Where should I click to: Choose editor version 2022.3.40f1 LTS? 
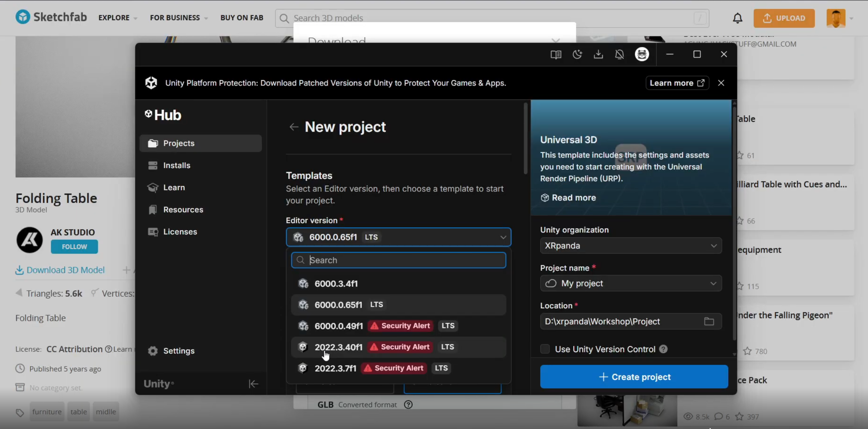pyautogui.click(x=338, y=347)
